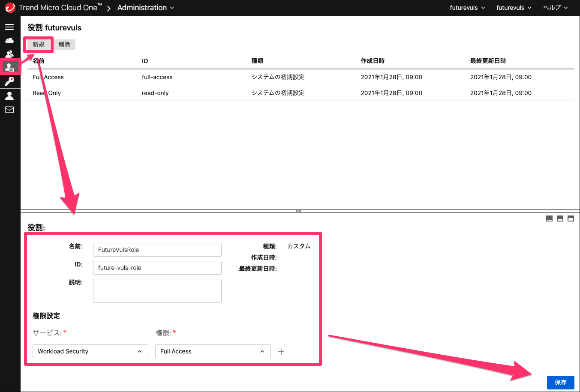Click the 保存 save button
This screenshot has width=580, height=392.
click(561, 383)
